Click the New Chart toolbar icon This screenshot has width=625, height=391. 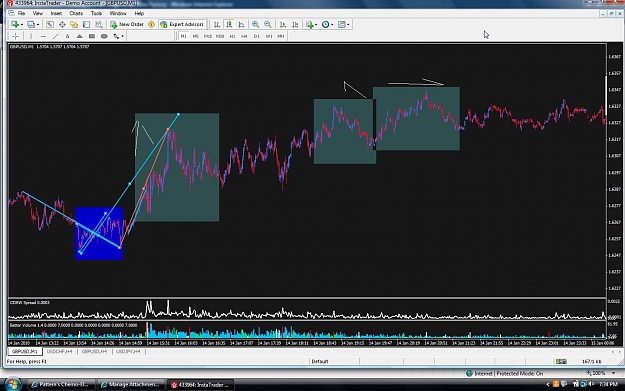pos(15,24)
